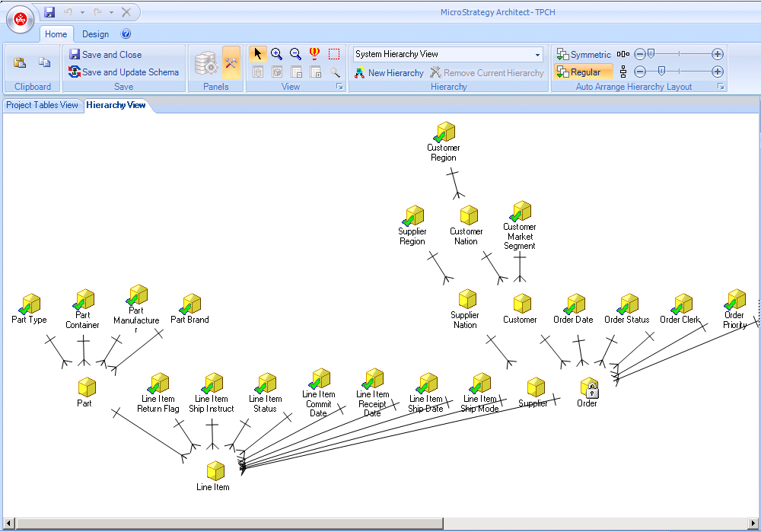Click Save and Close

pyautogui.click(x=106, y=54)
